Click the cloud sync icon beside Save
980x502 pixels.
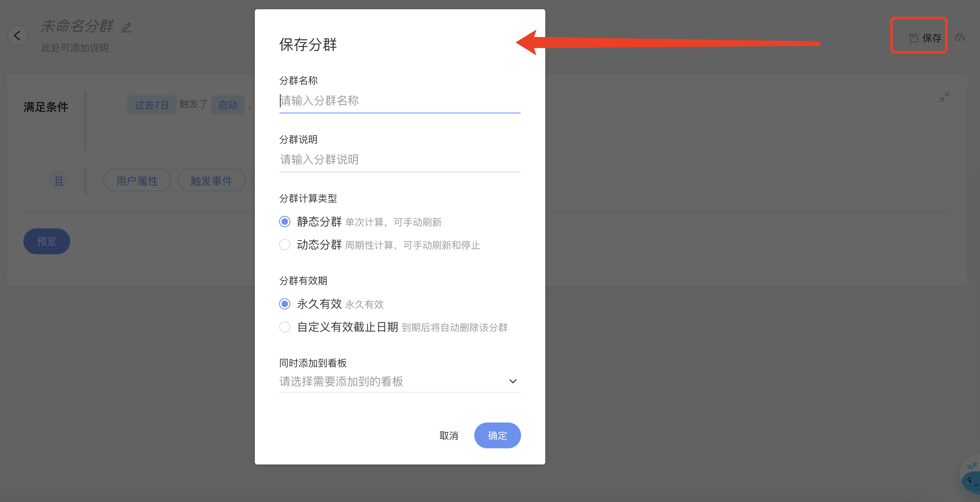(960, 38)
